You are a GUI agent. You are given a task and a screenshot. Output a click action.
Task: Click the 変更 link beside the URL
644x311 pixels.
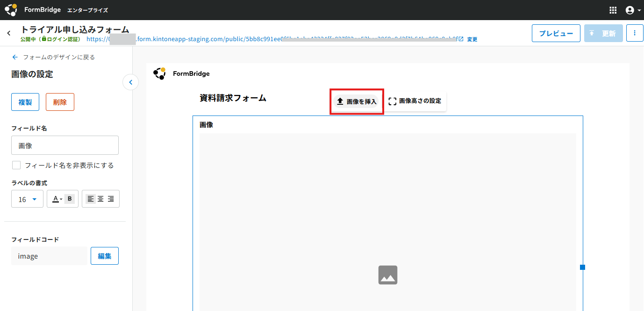point(472,39)
